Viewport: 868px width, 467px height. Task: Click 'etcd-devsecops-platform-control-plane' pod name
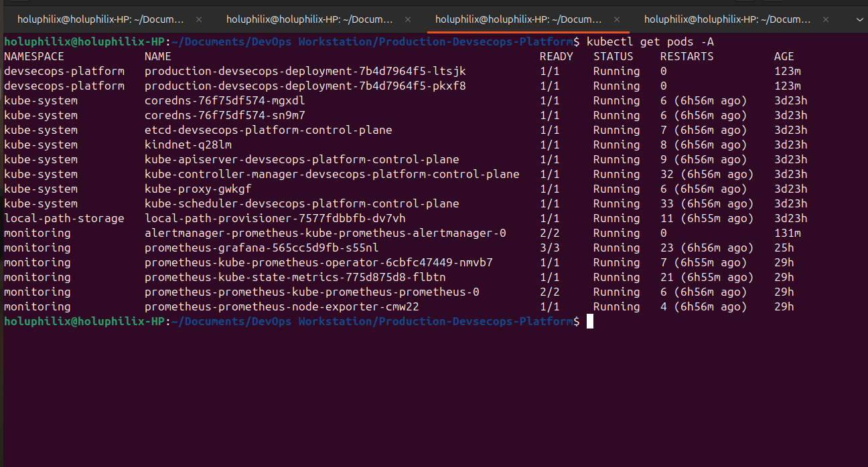click(269, 130)
